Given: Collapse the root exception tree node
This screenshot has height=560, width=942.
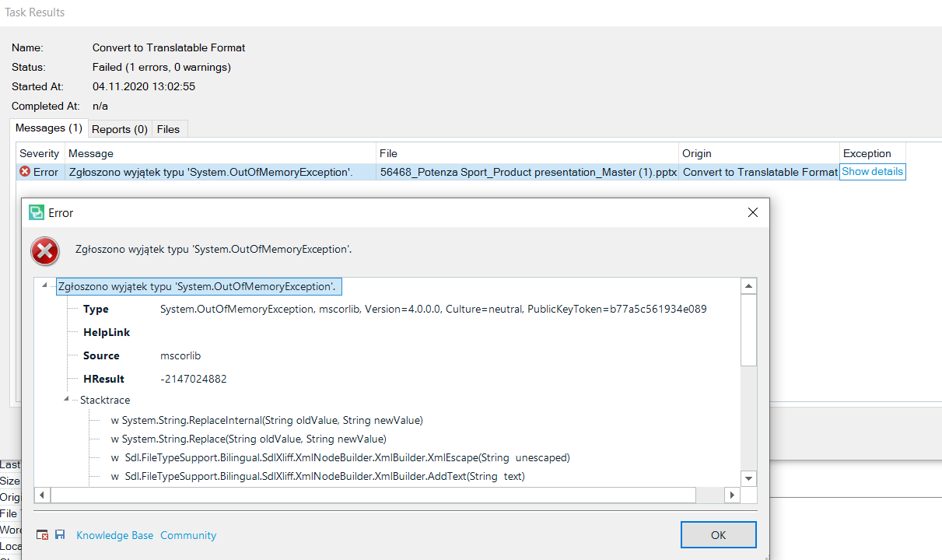Looking at the screenshot, I should 47,286.
